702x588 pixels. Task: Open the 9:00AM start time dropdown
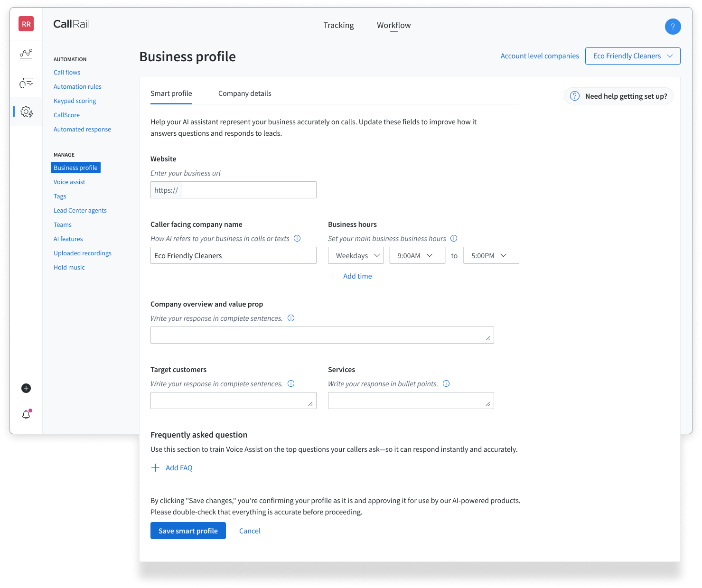pos(417,255)
